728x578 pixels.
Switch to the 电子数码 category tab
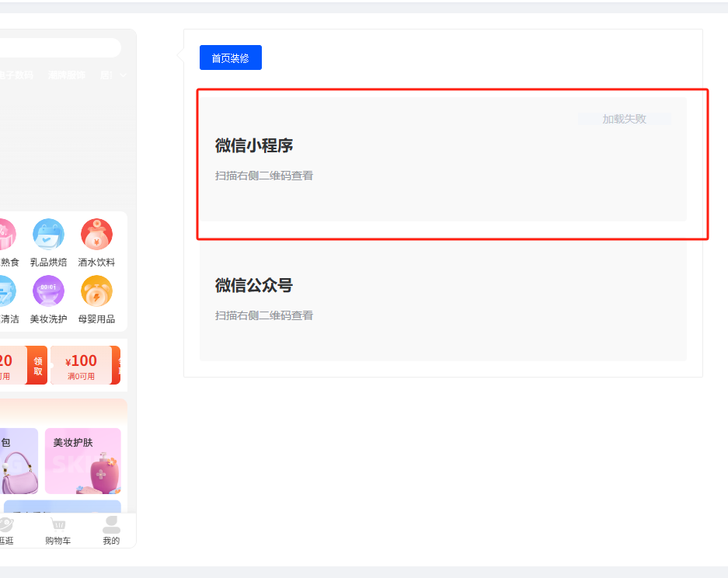coord(16,75)
